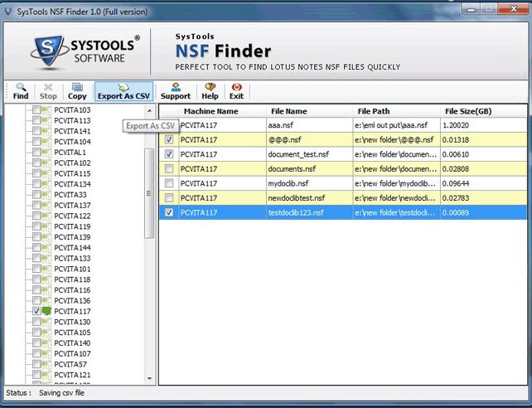532x408 pixels.
Task: Sort by the Machine Name column header
Action: tap(222, 111)
